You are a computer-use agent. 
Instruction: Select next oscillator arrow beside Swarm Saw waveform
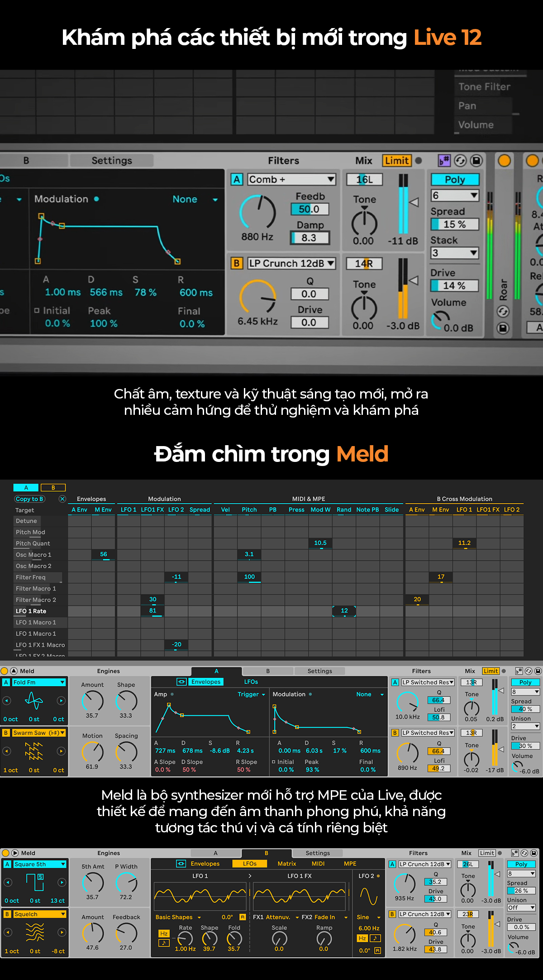pyautogui.click(x=61, y=751)
